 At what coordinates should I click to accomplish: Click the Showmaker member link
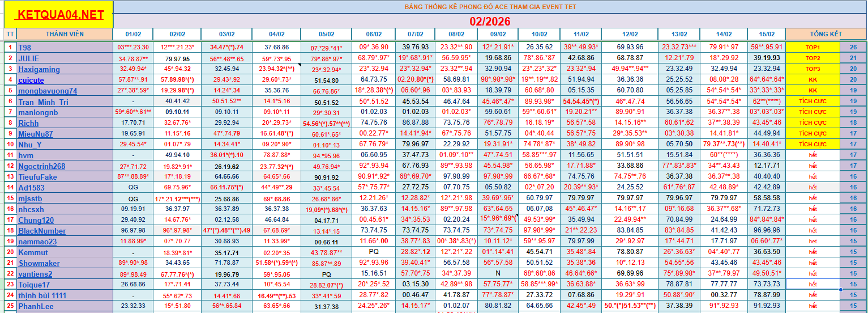point(39,263)
